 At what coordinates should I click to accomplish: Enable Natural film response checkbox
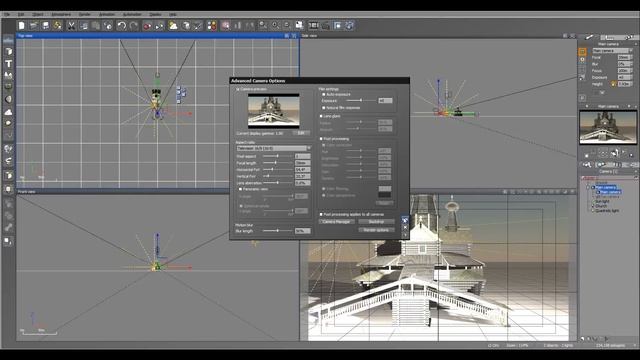click(324, 108)
